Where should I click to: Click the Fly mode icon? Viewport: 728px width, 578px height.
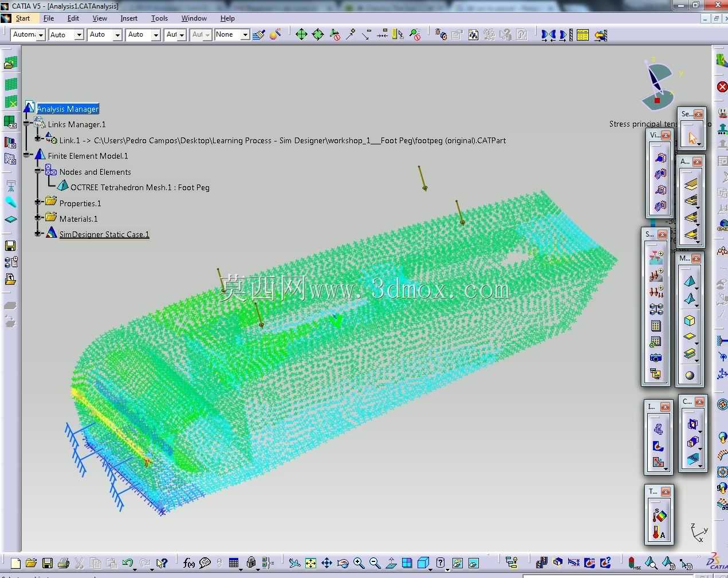tap(294, 564)
